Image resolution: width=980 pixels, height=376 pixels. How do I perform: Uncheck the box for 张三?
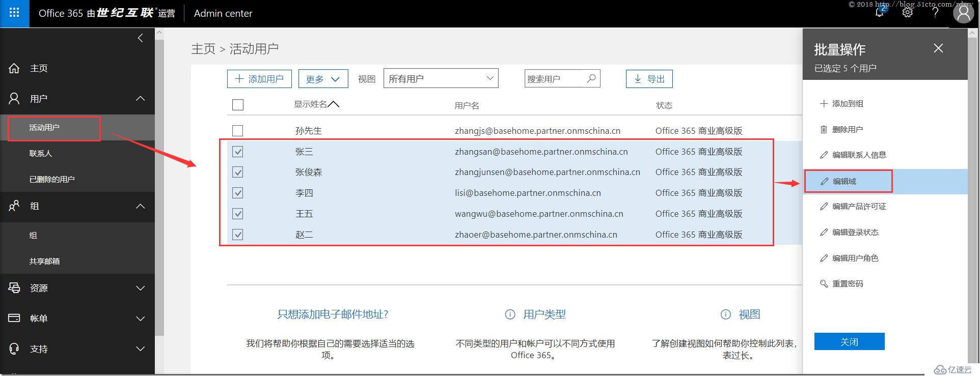pos(238,152)
